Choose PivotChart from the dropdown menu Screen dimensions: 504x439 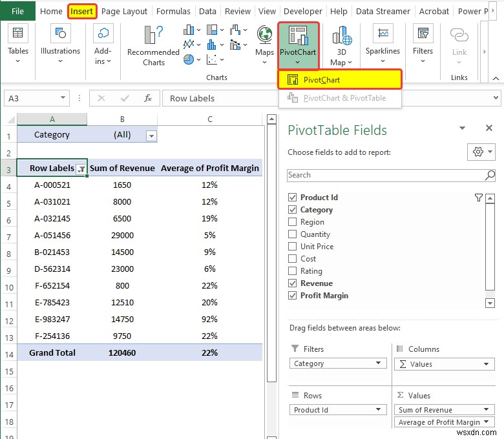click(x=340, y=79)
